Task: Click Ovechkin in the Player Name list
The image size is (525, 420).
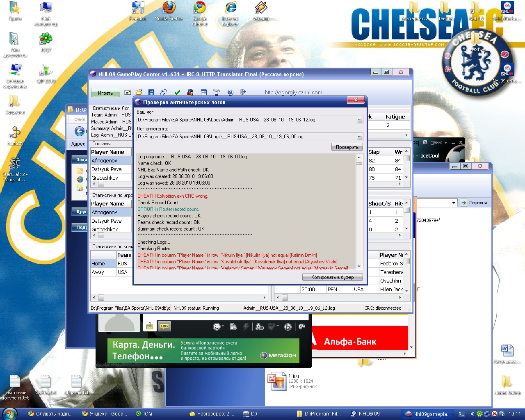Action: click(x=391, y=281)
